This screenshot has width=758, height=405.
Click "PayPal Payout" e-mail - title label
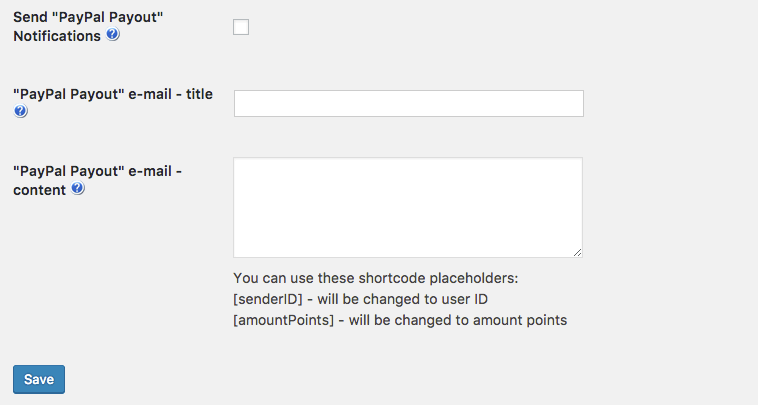click(112, 94)
